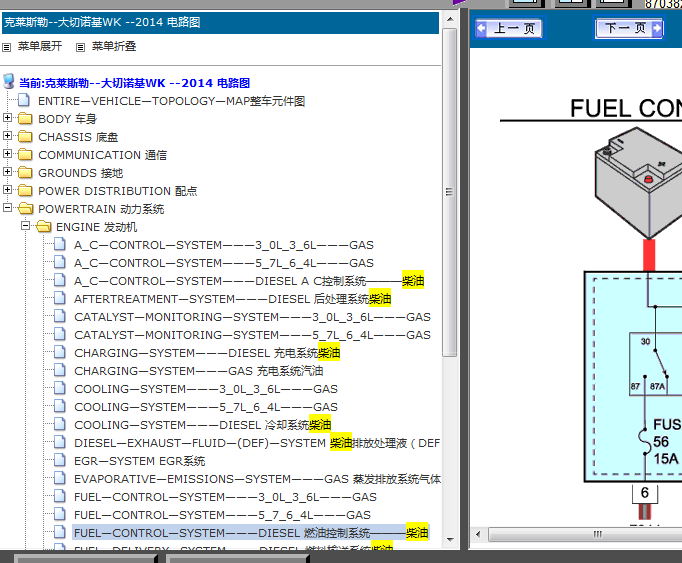Click the 菜单展开 link text
This screenshot has height=563, width=682.
click(40, 47)
